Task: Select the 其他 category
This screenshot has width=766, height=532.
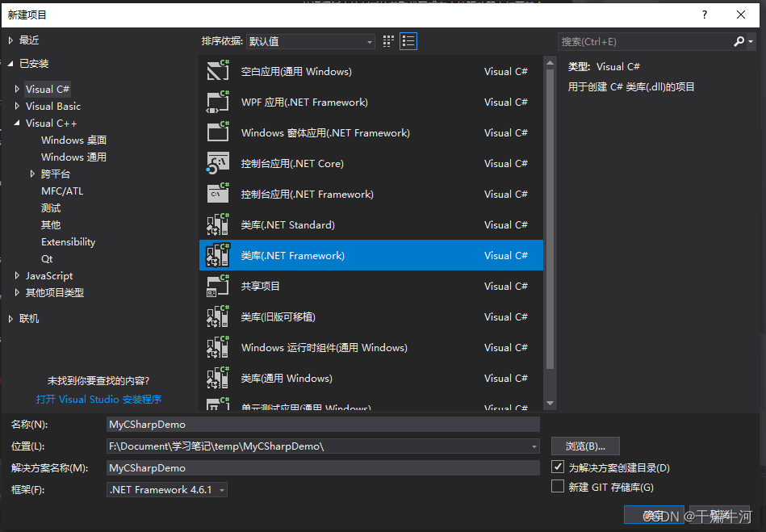Action: pyautogui.click(x=51, y=224)
